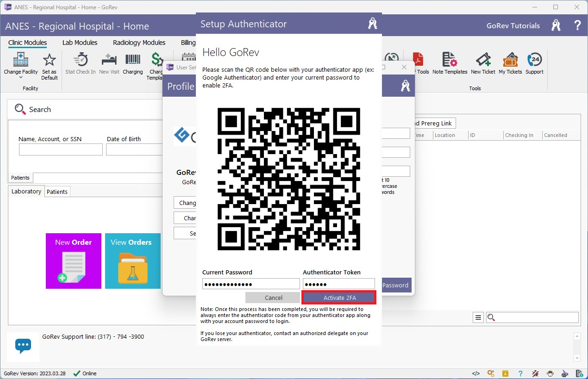Switch to the Radiology Modules tab

click(139, 43)
